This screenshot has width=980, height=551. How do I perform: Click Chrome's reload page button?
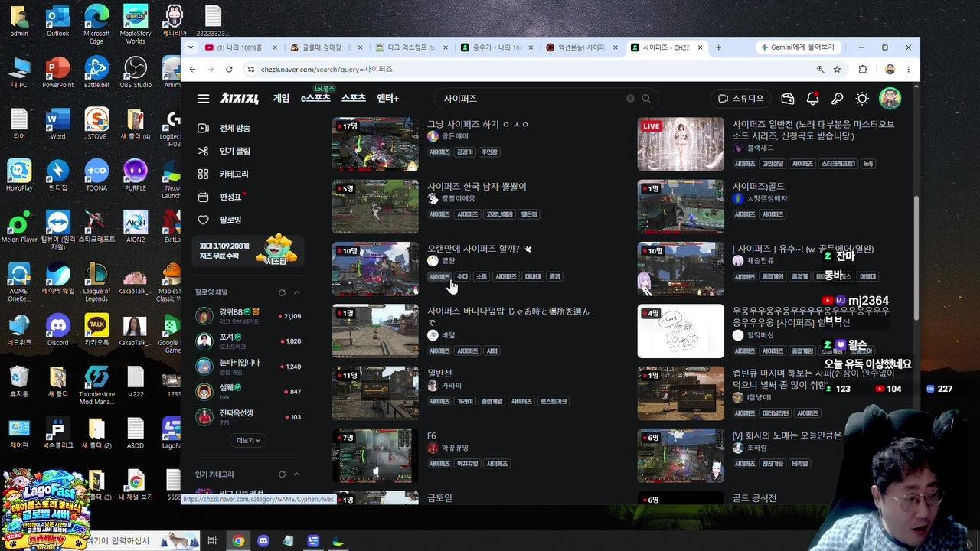[x=229, y=69]
